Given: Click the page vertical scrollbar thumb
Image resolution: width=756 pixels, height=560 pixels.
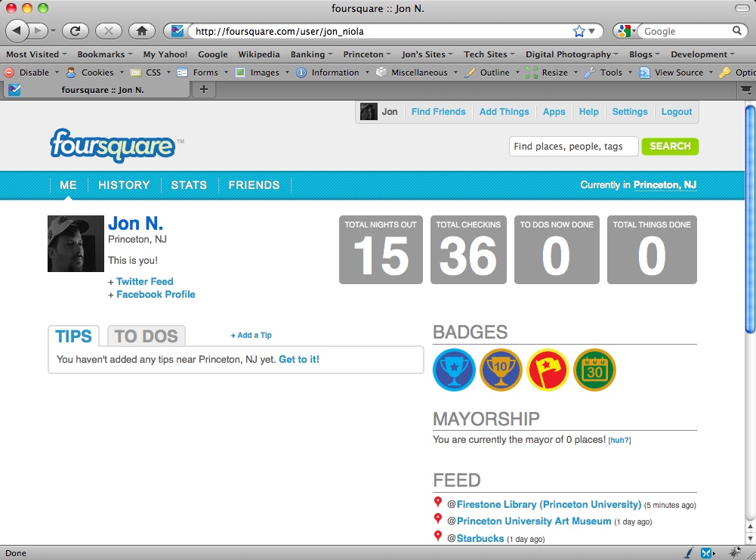Looking at the screenshot, I should point(750,219).
